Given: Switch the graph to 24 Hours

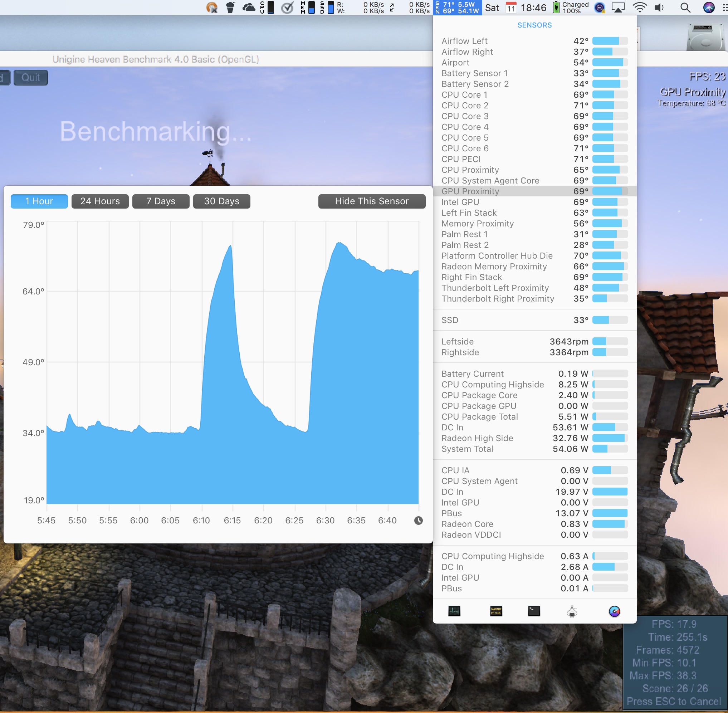Looking at the screenshot, I should pos(100,201).
